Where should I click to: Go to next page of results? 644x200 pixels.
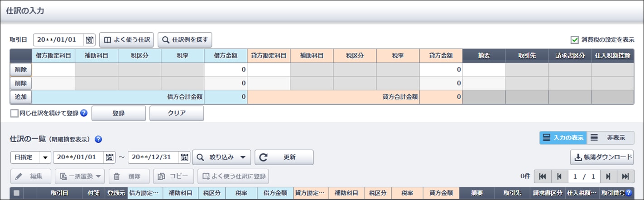608,176
